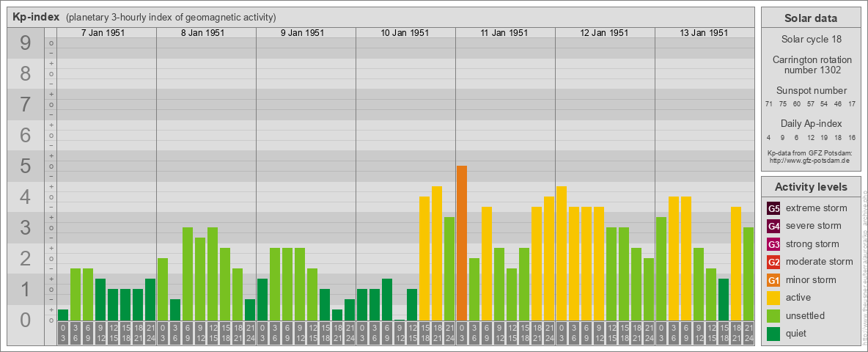Click the 8 Jan 1951 date header
This screenshot has height=352, width=868.
(x=202, y=33)
